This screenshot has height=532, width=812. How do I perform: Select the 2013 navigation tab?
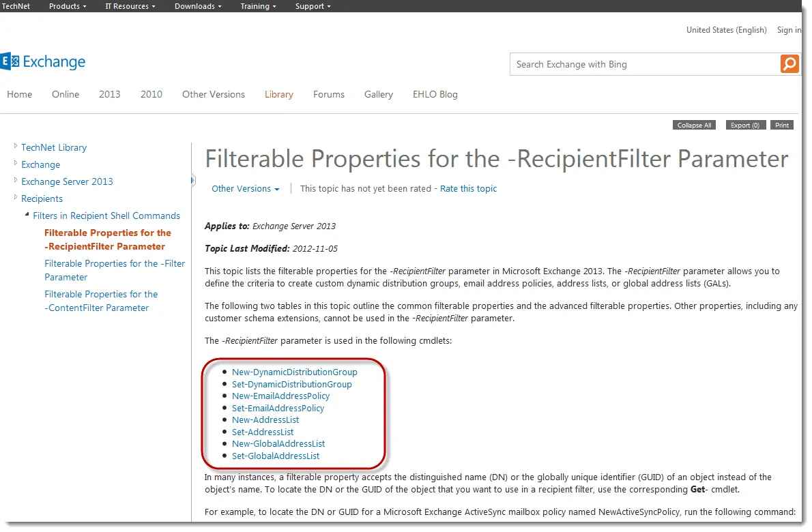pyautogui.click(x=110, y=94)
